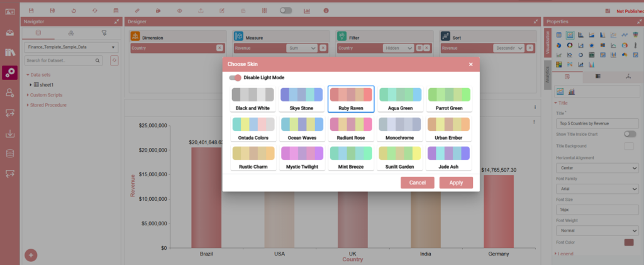
Task: Toggle Show Title Inside Chart switch
Action: (x=630, y=134)
